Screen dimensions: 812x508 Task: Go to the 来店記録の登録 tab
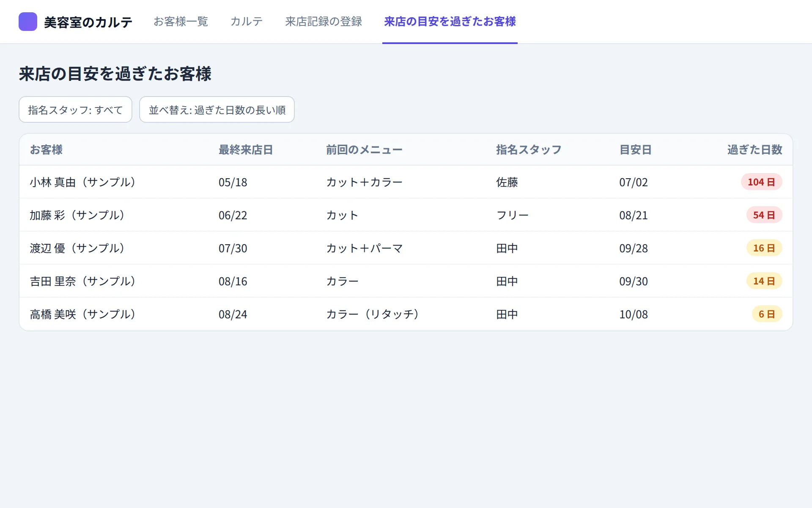(324, 22)
